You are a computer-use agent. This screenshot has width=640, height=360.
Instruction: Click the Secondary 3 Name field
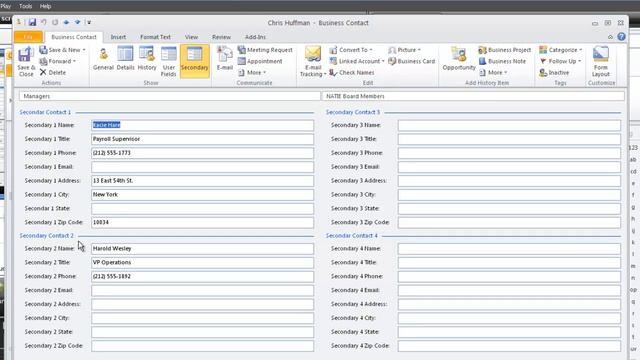click(x=509, y=125)
